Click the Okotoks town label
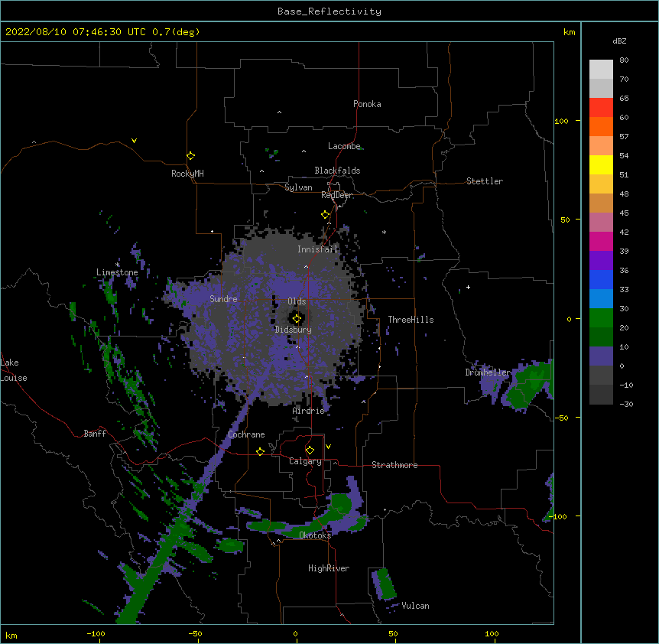The height and width of the screenshot is (644, 659). point(315,535)
